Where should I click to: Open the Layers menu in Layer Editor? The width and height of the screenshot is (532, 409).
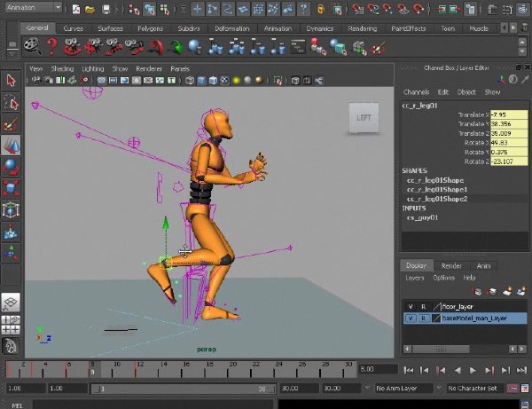coord(415,278)
